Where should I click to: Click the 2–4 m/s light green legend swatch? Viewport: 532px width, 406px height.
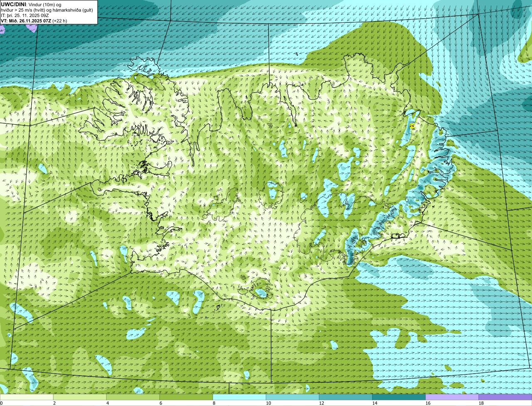point(80,397)
